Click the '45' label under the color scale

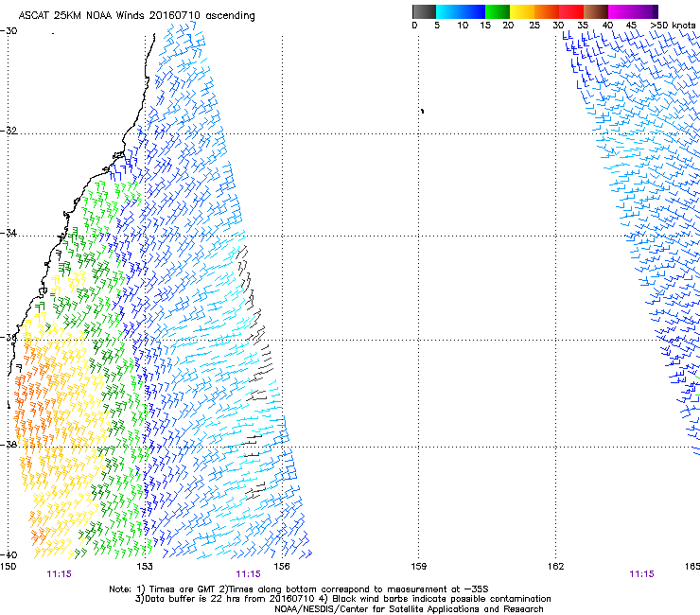[x=631, y=26]
